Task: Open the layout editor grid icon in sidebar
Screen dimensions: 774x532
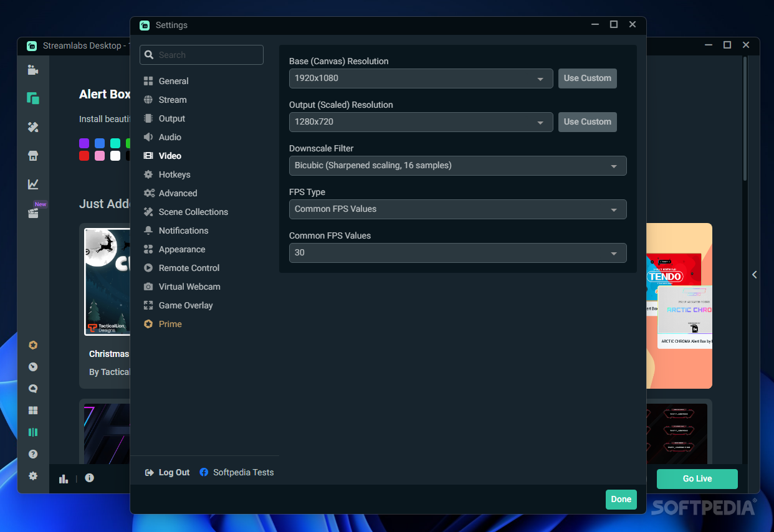Action: click(x=33, y=411)
